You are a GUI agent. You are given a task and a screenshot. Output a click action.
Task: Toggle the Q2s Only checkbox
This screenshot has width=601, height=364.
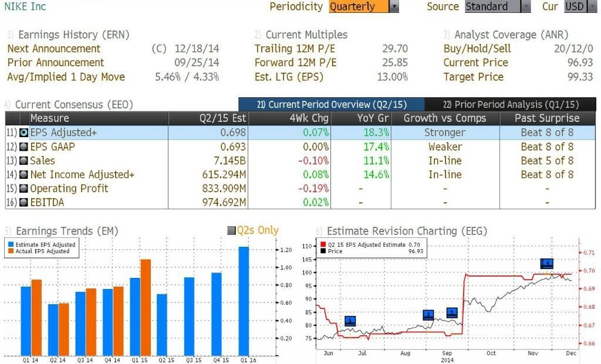(231, 230)
